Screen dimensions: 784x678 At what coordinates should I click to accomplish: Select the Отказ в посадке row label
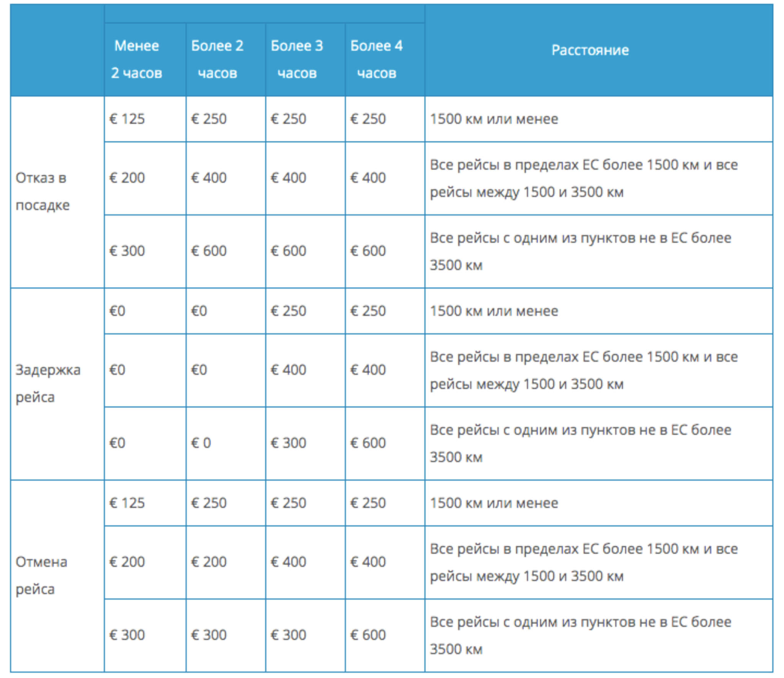[42, 192]
